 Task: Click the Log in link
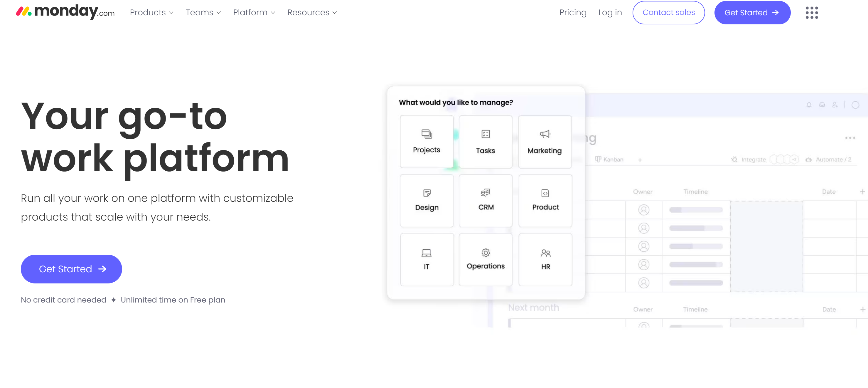610,12
